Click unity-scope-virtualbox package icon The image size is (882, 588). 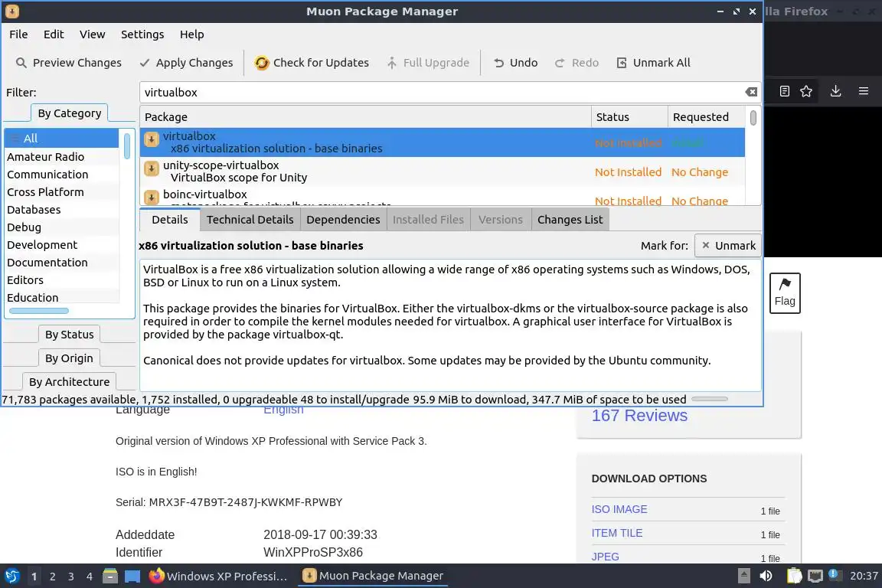tap(152, 168)
